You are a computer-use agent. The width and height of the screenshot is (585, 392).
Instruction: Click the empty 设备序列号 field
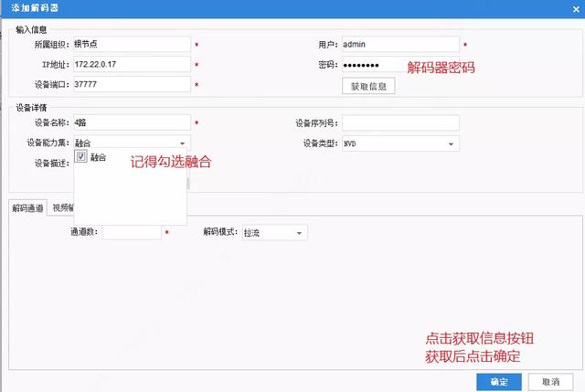click(400, 122)
